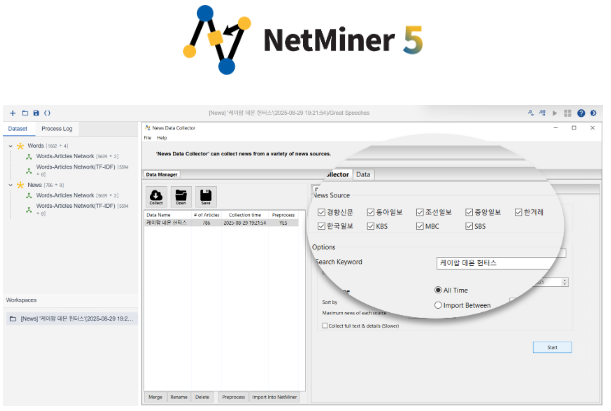Select the Import Between radio button
Screen dimensions: 611x411
pos(438,305)
